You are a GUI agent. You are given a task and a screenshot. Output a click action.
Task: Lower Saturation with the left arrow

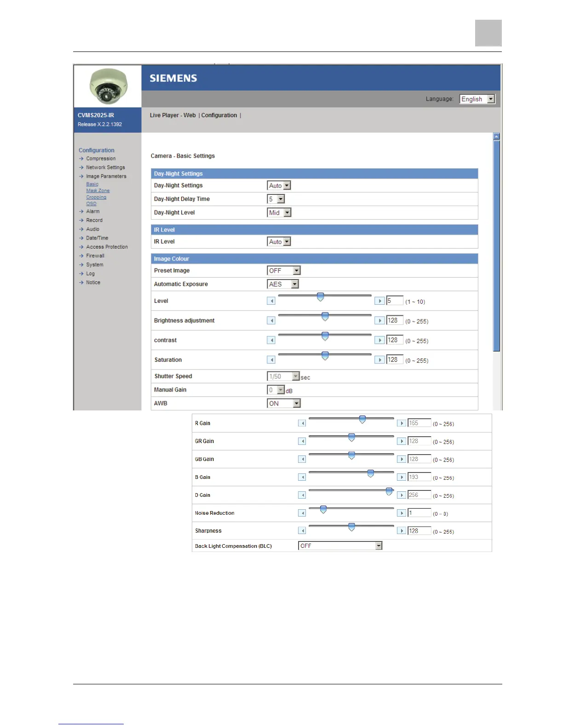tap(271, 360)
